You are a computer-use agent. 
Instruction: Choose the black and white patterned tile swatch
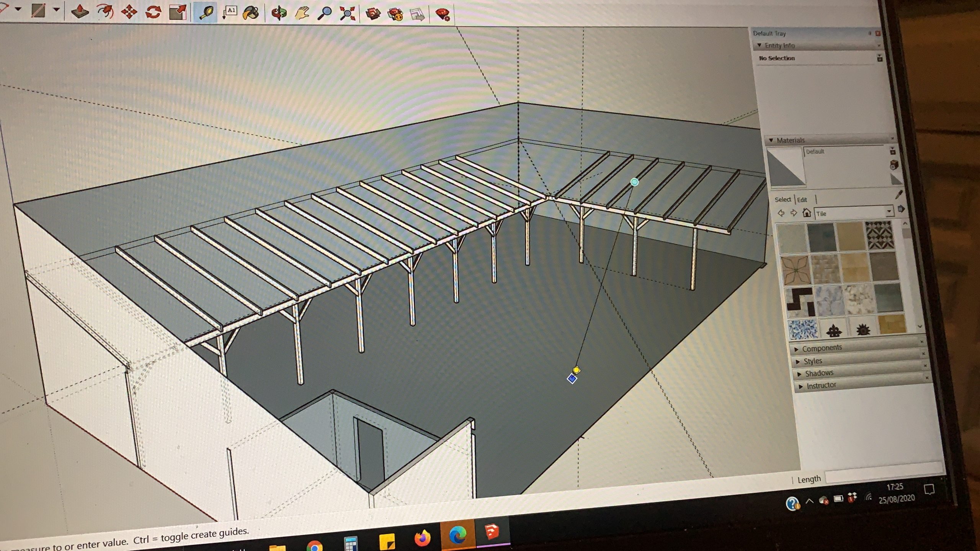[879, 234]
